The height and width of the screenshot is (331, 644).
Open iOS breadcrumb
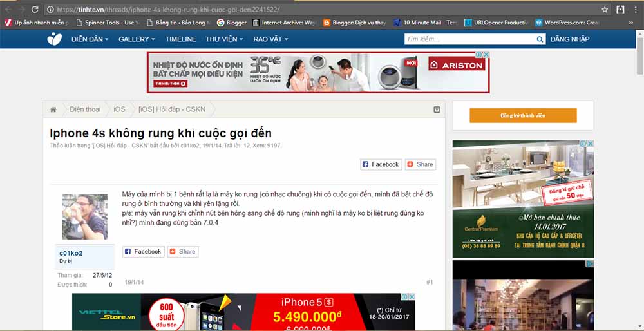coord(120,109)
